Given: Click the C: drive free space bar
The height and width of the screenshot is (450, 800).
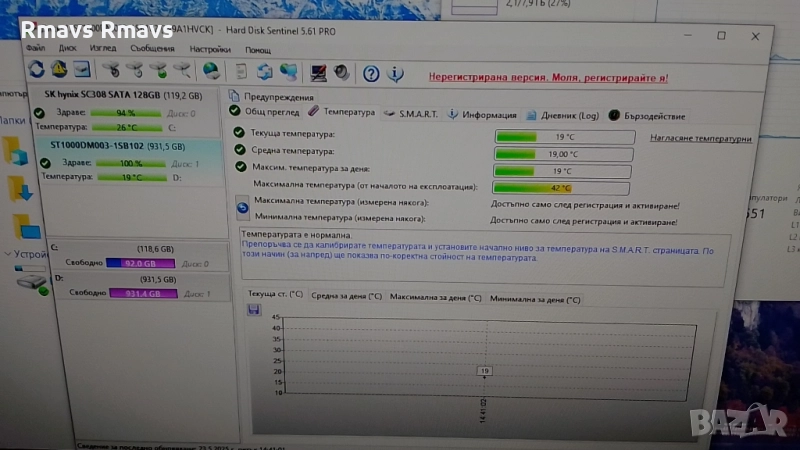Looking at the screenshot, I should pyautogui.click(x=146, y=264).
